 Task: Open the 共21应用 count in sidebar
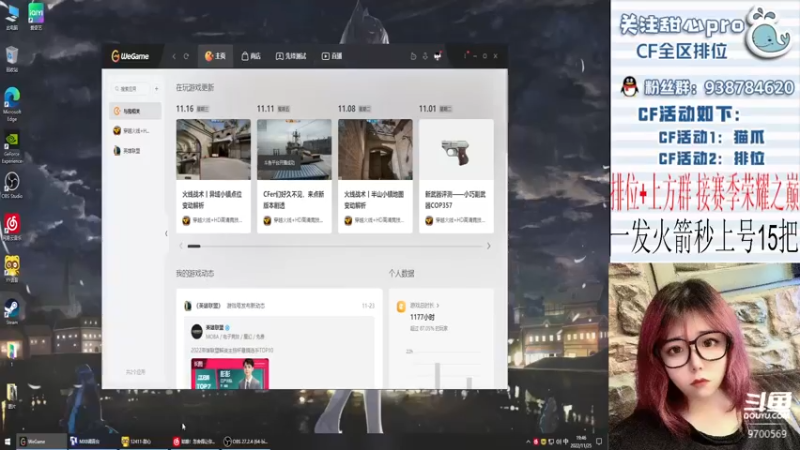point(135,372)
